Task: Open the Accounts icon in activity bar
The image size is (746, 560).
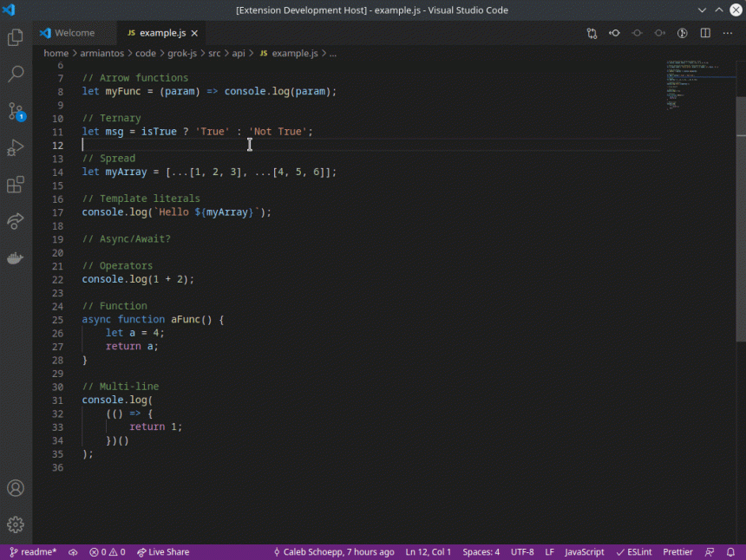Action: [x=15, y=488]
